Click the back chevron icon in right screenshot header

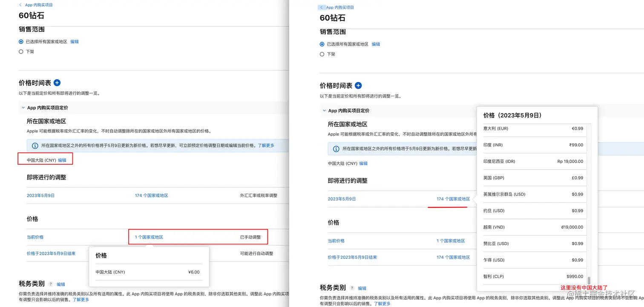pyautogui.click(x=322, y=7)
